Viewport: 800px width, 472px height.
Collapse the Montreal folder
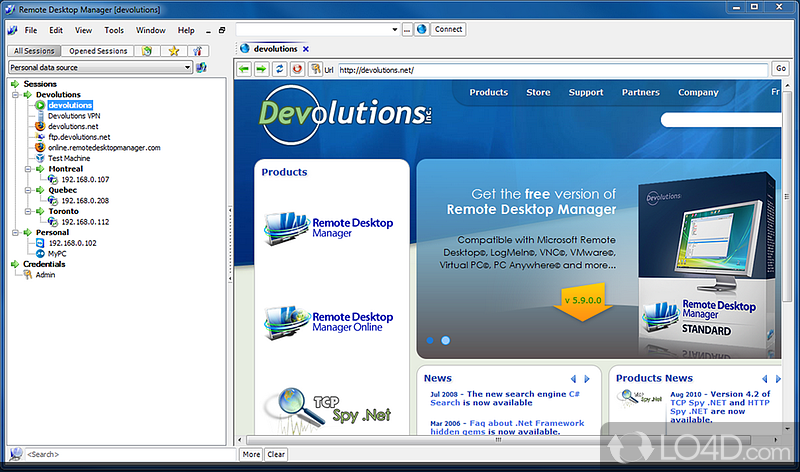pyautogui.click(x=29, y=169)
